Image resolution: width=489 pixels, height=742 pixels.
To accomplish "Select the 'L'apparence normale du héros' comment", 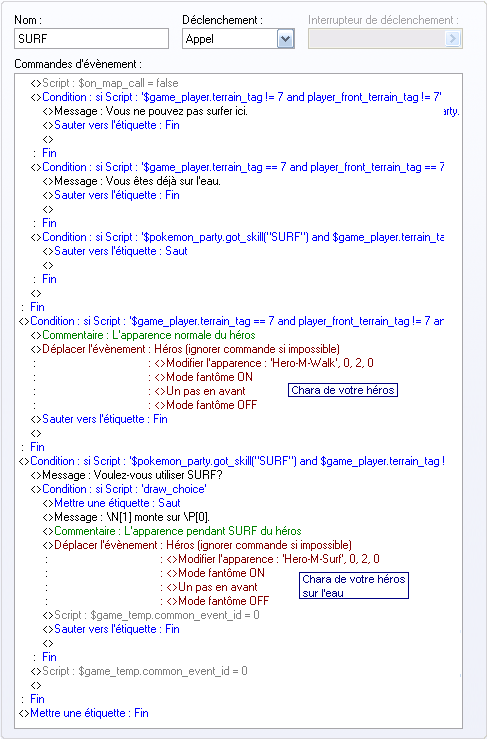I will click(x=143, y=335).
